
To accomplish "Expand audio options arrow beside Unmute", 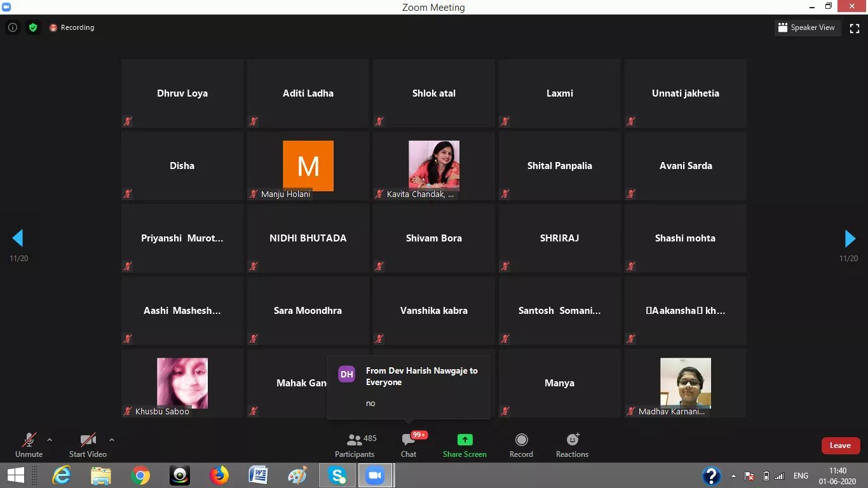I will click(x=50, y=440).
